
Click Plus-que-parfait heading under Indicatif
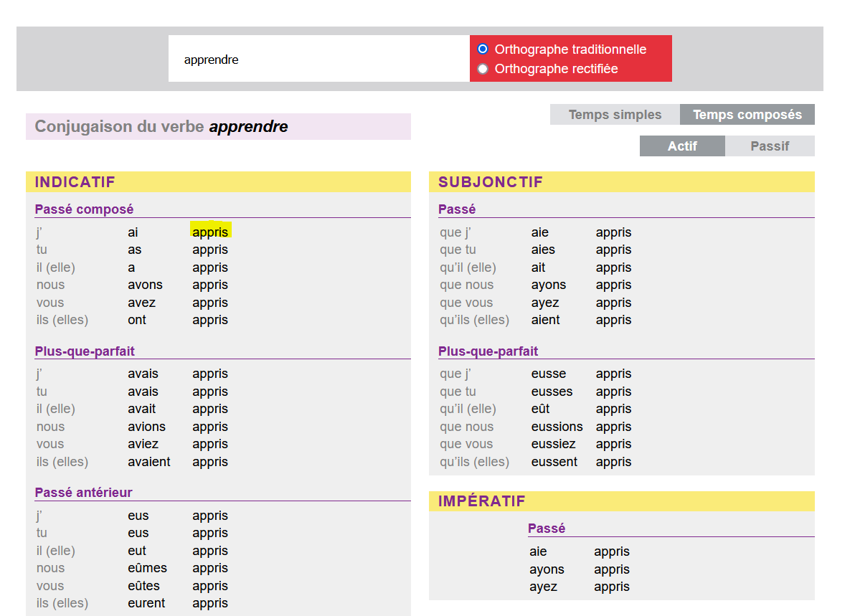pyautogui.click(x=85, y=351)
